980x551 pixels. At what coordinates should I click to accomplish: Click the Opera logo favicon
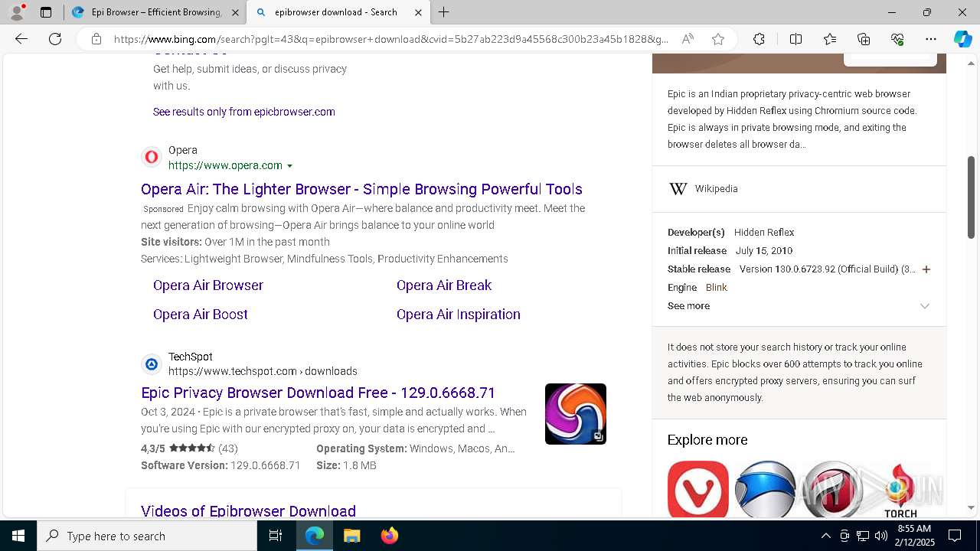152,157
